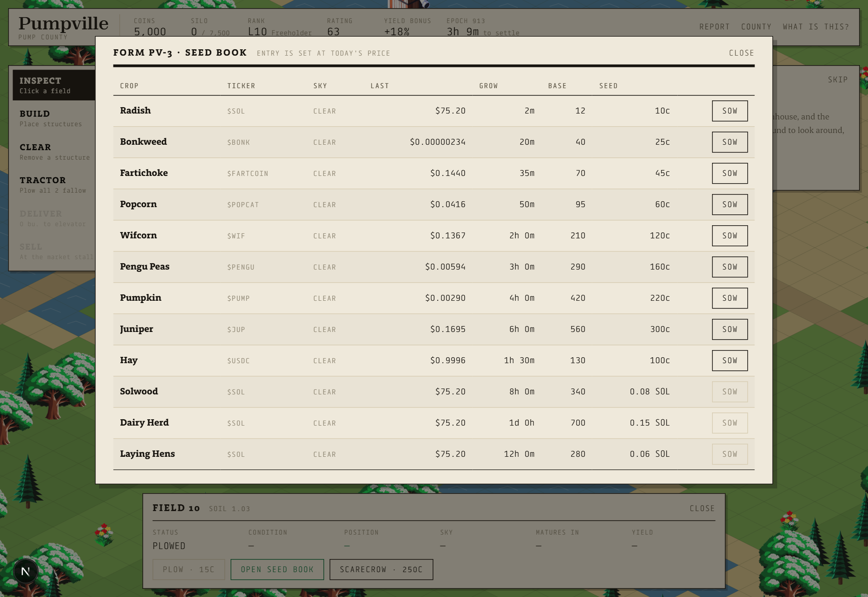Sow the Juniper crop

point(730,329)
